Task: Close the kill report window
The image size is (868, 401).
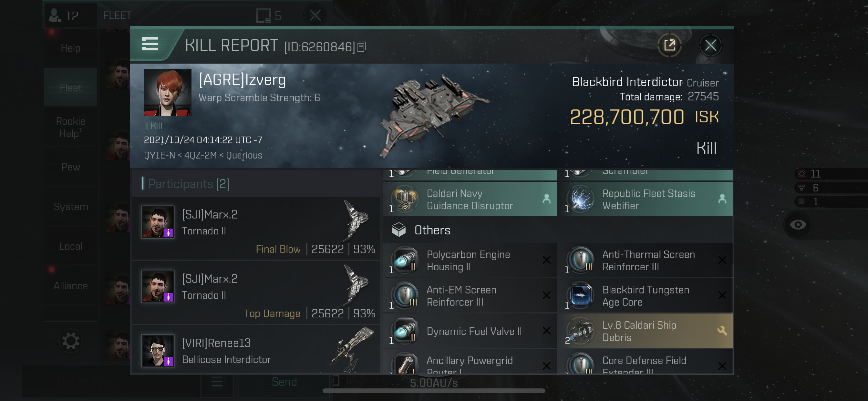Action: pyautogui.click(x=710, y=45)
